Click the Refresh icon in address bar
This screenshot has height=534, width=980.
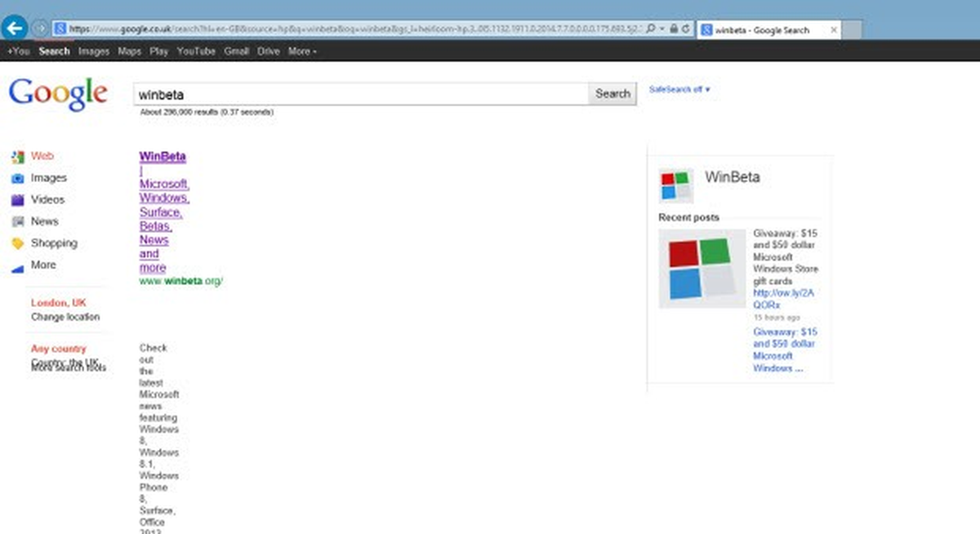tap(685, 29)
